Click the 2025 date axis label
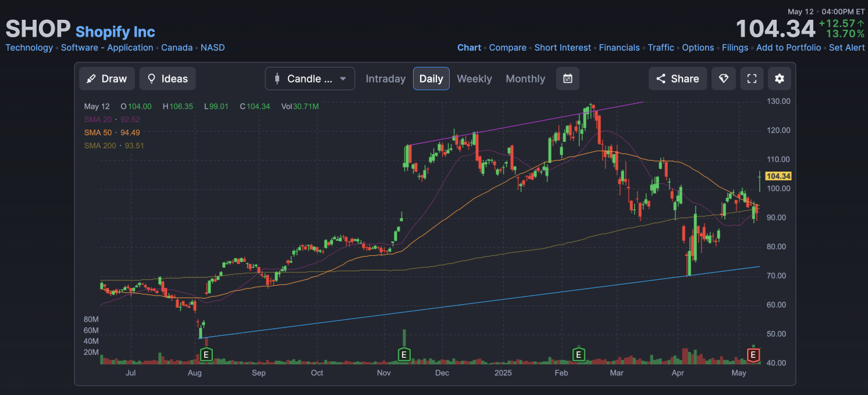The height and width of the screenshot is (395, 868). coord(503,373)
